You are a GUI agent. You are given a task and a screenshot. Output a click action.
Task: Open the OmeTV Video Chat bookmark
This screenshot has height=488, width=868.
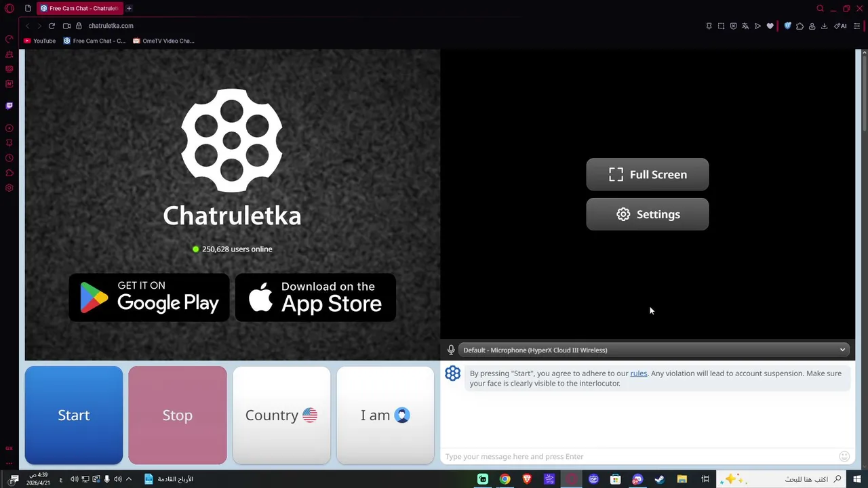tap(163, 41)
